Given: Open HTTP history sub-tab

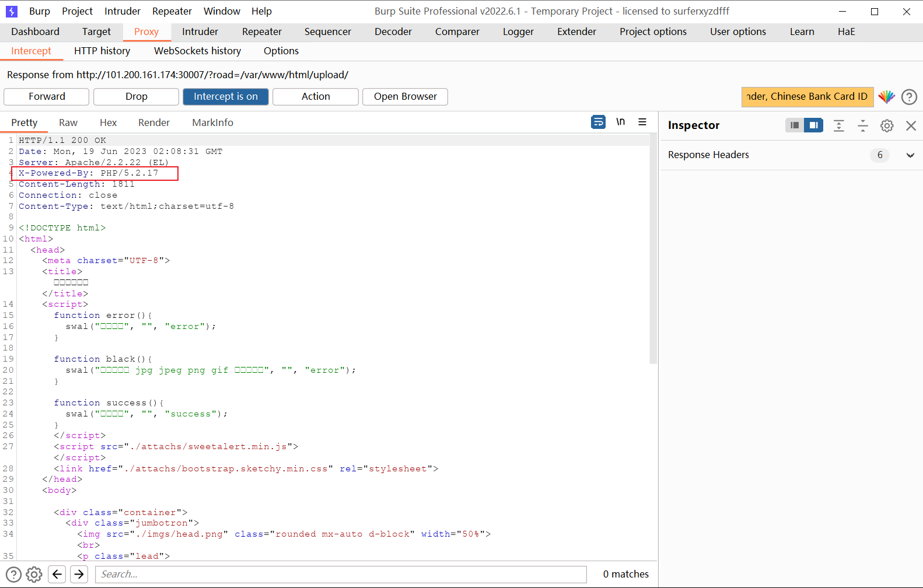Looking at the screenshot, I should coord(102,51).
